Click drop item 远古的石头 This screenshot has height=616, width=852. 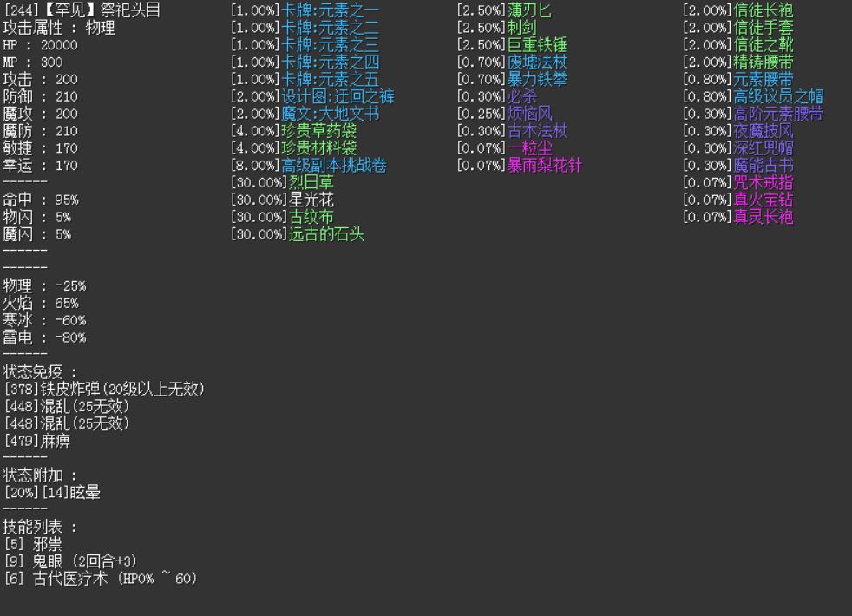pyautogui.click(x=326, y=234)
